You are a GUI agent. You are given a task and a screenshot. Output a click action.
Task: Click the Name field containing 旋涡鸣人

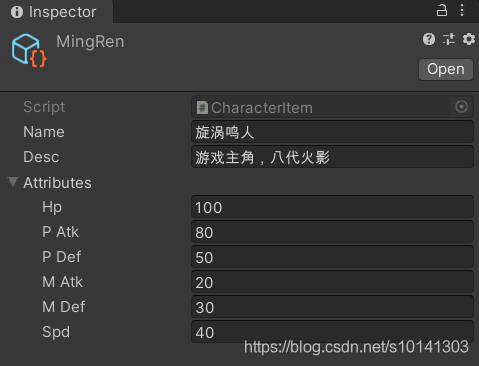[x=332, y=132]
